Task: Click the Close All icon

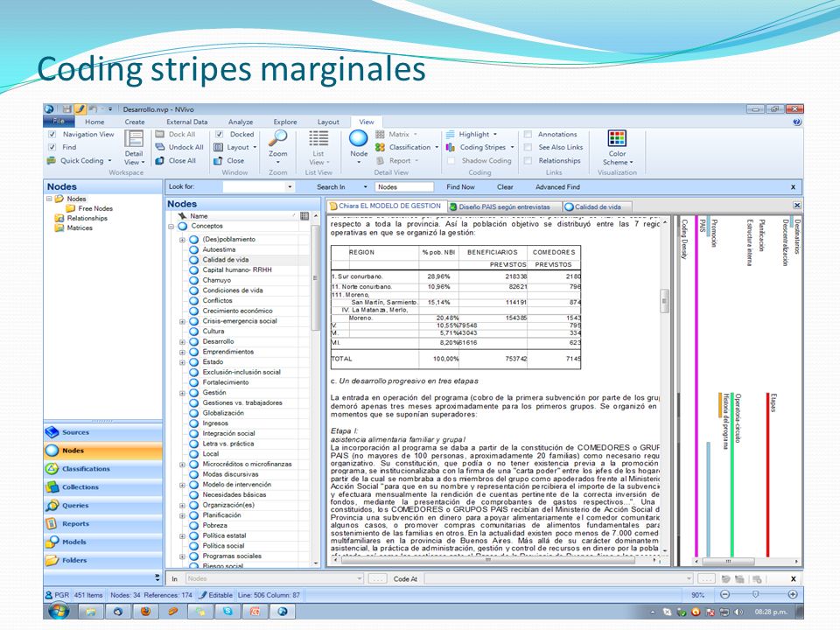Action: [159, 160]
